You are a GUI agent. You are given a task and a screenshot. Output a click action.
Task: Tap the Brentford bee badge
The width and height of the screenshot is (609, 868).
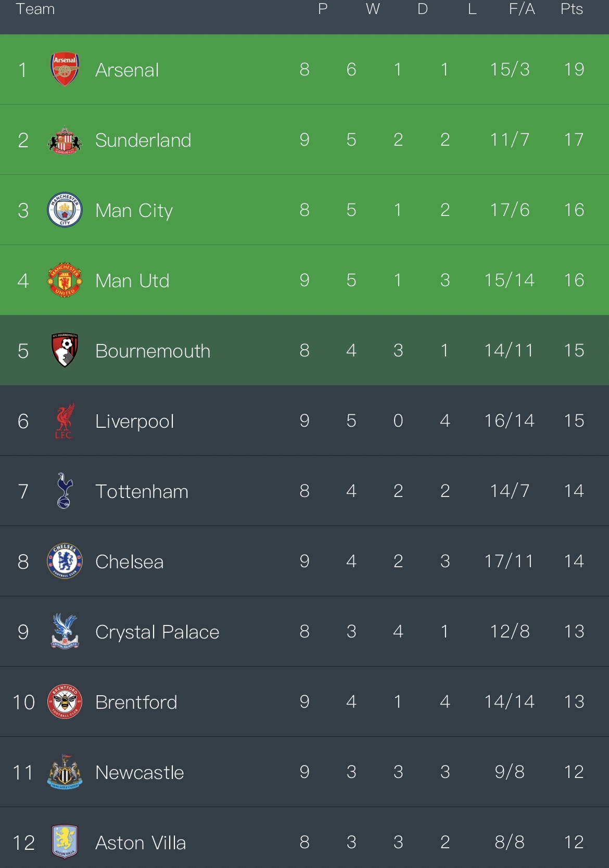click(x=65, y=701)
